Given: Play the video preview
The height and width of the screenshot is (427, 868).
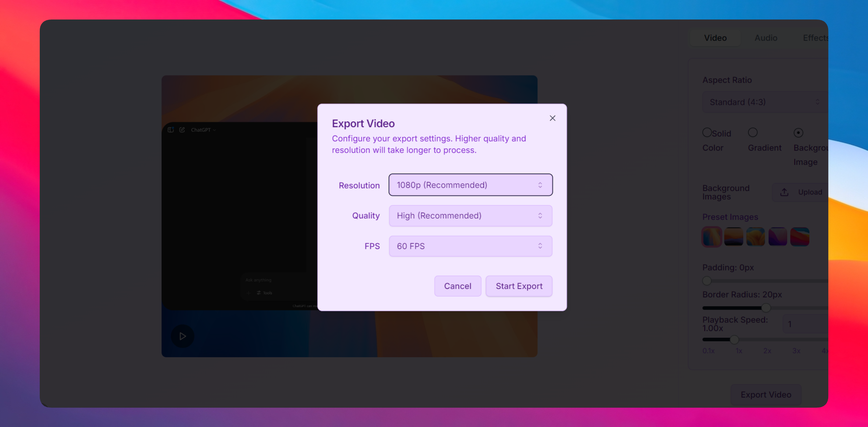Looking at the screenshot, I should [182, 336].
